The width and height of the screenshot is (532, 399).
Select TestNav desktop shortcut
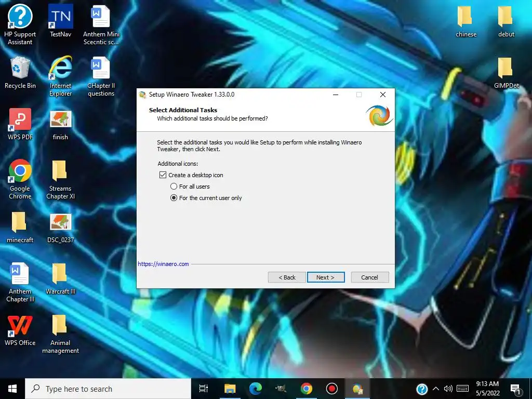(60, 21)
